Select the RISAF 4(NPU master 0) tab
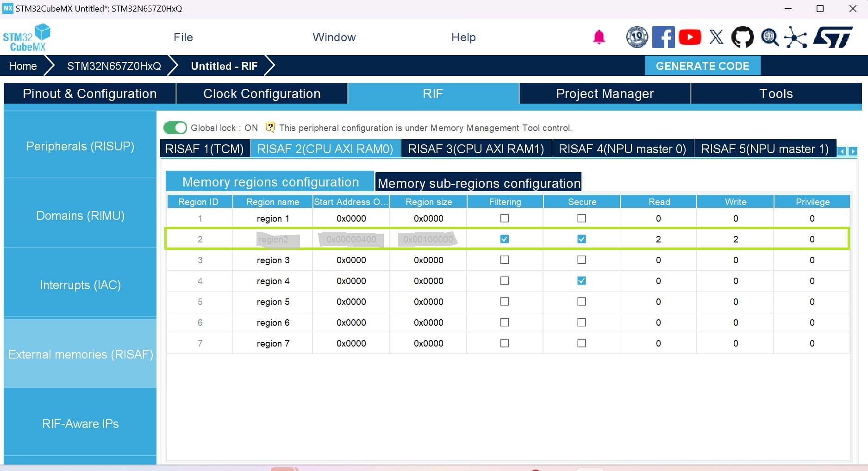The image size is (868, 471). [623, 149]
